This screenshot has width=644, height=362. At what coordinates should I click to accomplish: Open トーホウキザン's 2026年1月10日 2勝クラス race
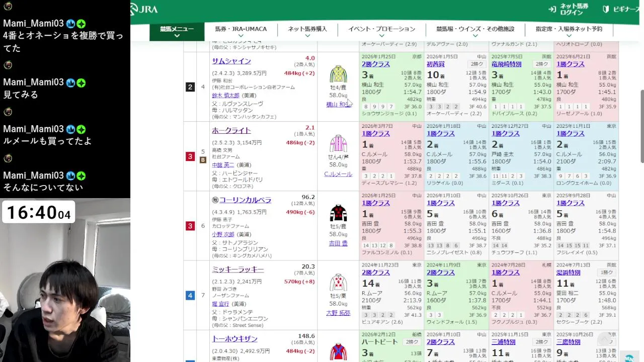(x=441, y=342)
